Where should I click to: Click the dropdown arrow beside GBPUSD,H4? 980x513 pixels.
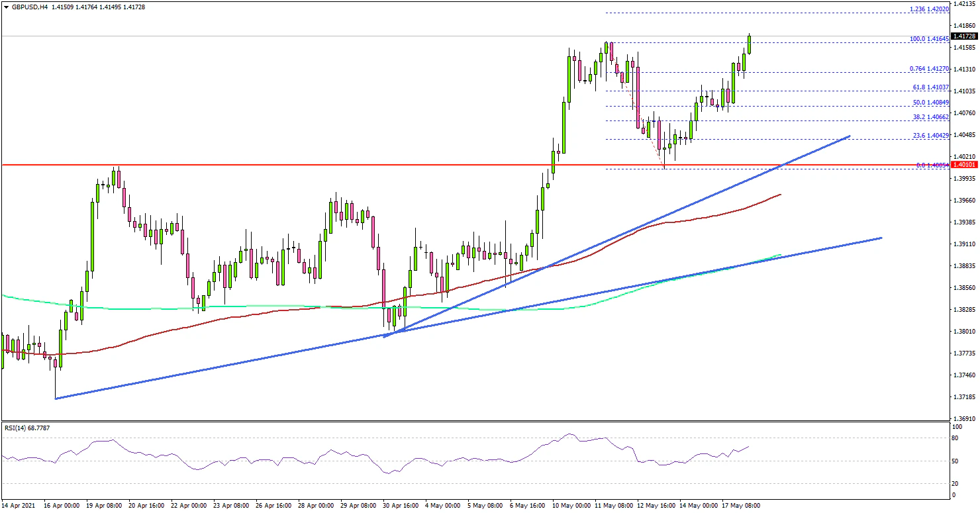pos(5,7)
